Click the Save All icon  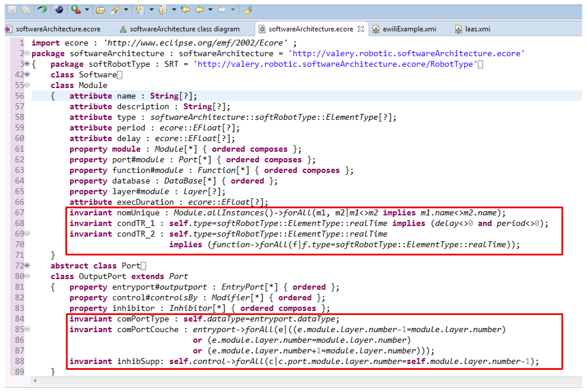click(26, 10)
